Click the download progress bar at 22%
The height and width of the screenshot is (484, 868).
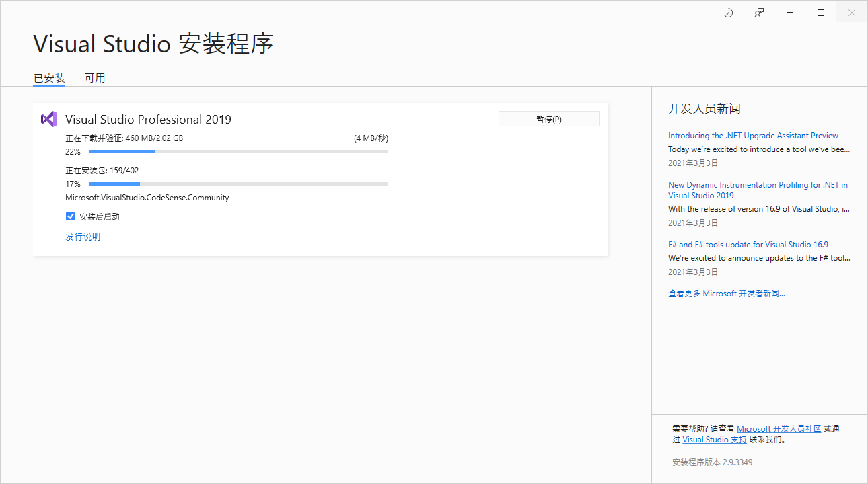(239, 152)
